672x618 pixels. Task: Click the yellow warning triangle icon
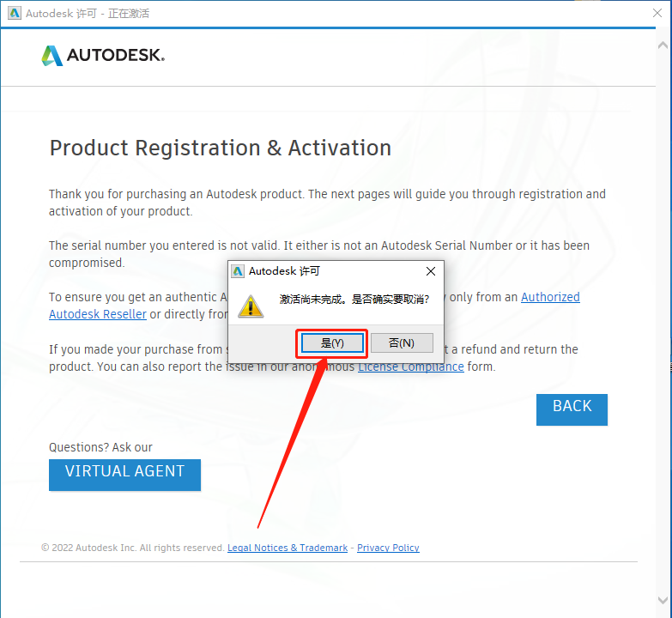[x=250, y=305]
